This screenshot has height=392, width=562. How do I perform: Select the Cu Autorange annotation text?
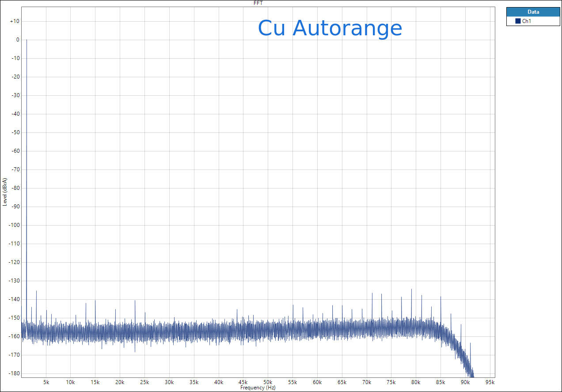tap(330, 28)
